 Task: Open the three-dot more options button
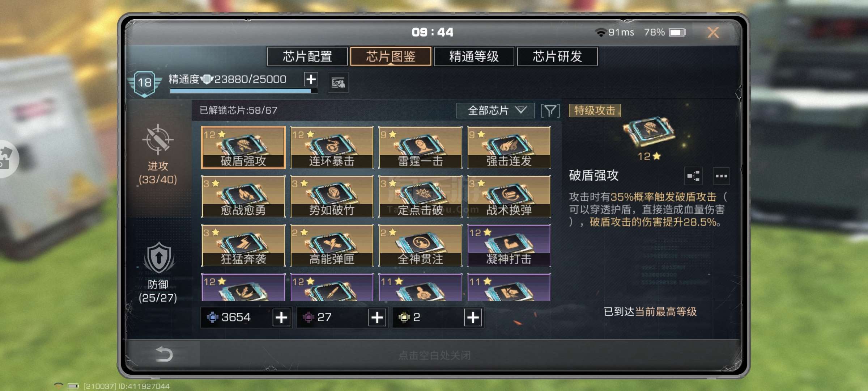(721, 176)
